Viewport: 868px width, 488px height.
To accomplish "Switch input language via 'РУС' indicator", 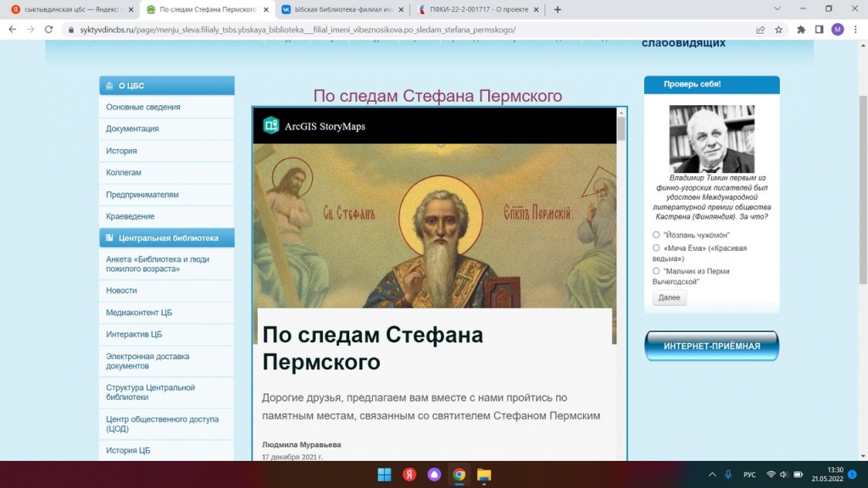I will point(749,474).
